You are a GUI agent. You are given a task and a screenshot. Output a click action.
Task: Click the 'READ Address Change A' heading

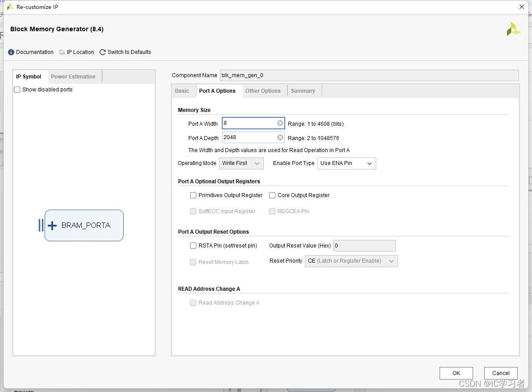click(209, 289)
